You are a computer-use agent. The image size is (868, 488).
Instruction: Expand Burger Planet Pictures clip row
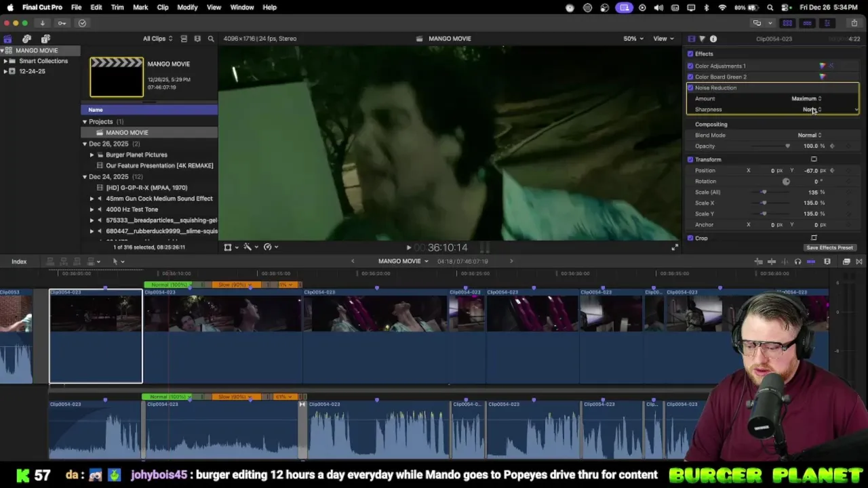(92, 155)
